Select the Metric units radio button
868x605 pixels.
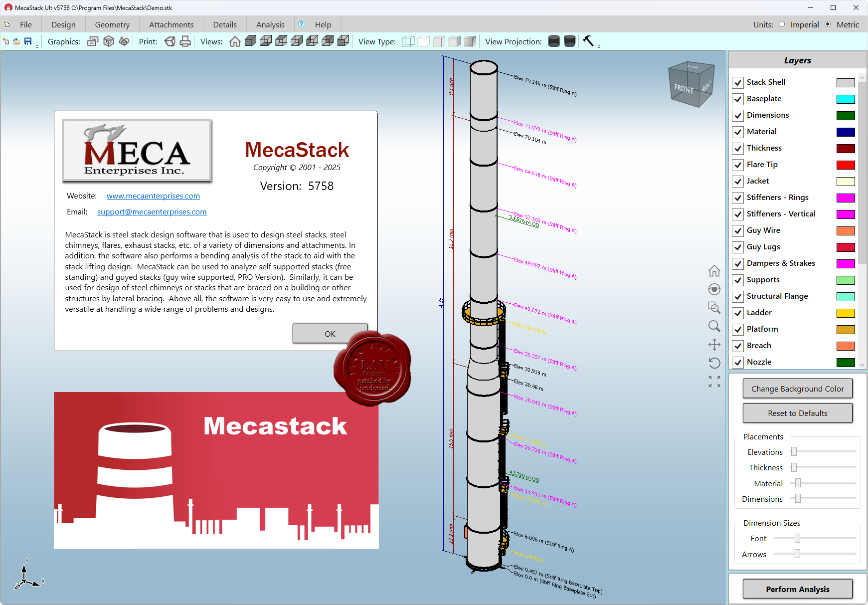(828, 24)
